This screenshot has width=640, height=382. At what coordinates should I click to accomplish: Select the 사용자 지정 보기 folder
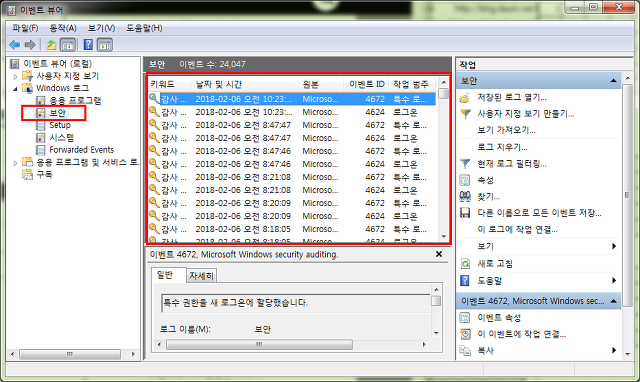68,76
